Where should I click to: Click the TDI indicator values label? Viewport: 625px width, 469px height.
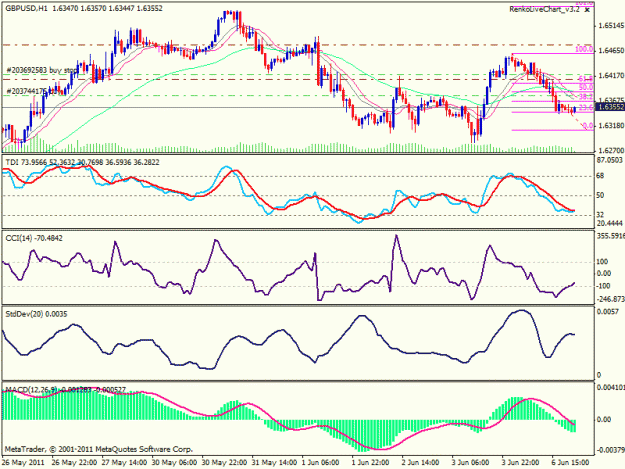[x=83, y=162]
